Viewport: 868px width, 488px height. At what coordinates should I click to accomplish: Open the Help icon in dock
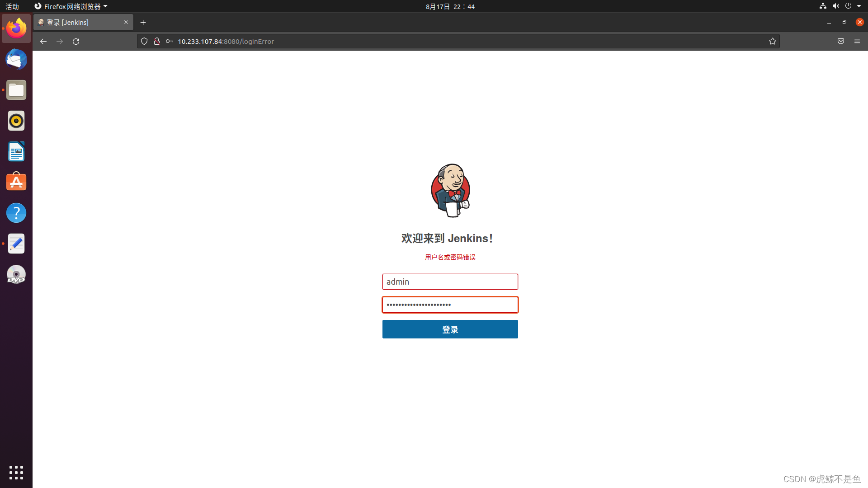16,213
